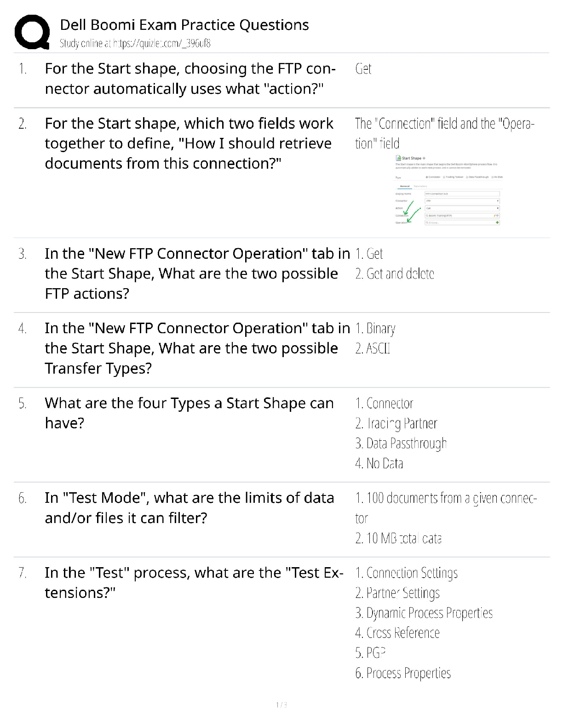Select the Data Passthrough radio button
This screenshot has height=728, width=563.
[467, 177]
